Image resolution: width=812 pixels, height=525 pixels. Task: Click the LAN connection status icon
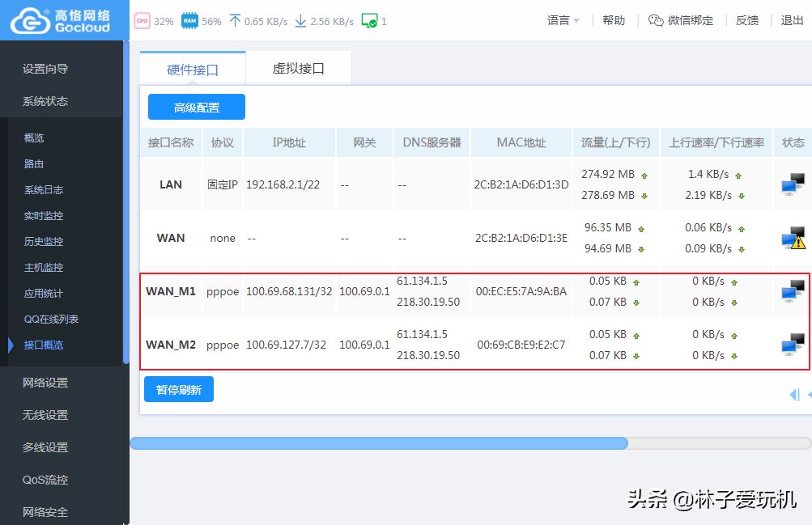(793, 184)
